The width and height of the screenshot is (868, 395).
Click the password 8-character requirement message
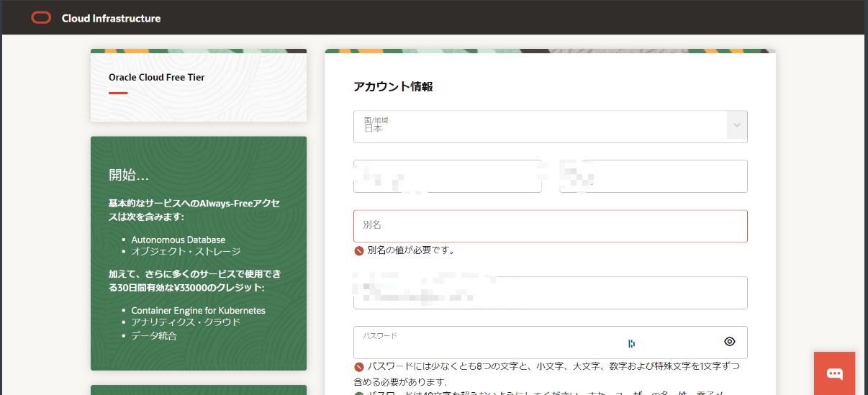547,374
